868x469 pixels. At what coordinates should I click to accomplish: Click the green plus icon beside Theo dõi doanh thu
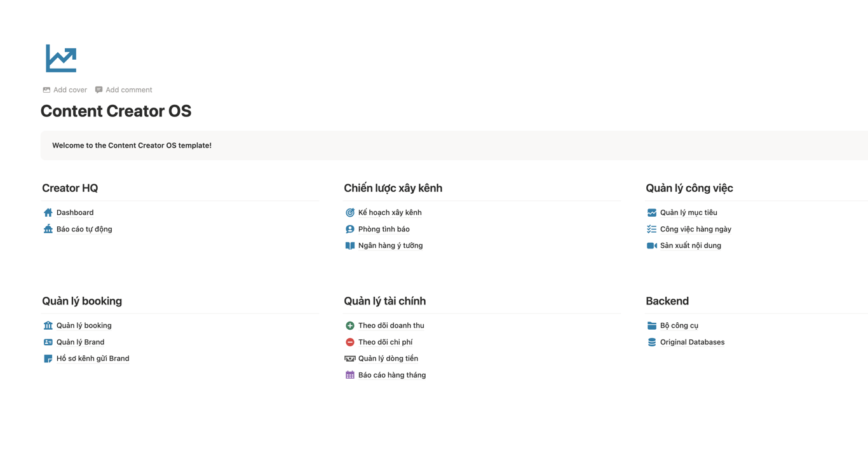[350, 325]
